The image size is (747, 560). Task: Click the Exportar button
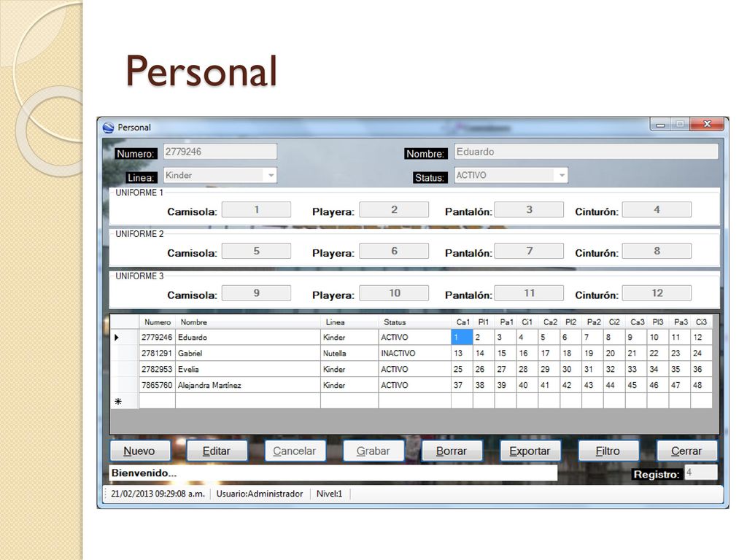tap(530, 451)
